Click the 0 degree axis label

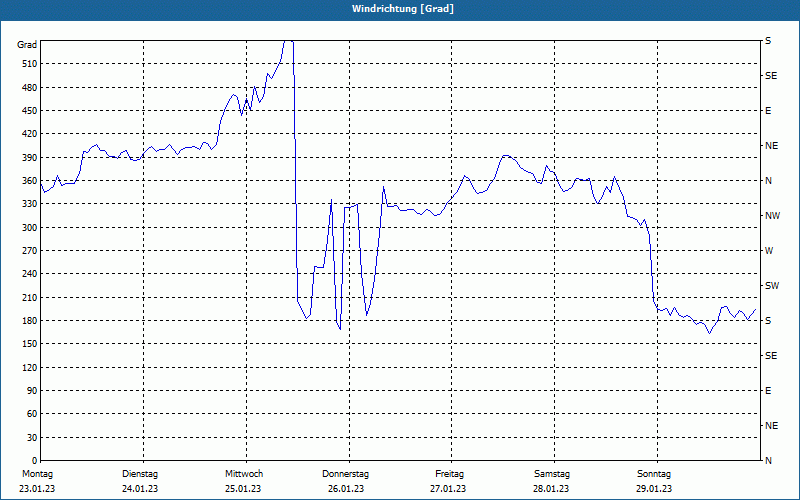pos(35,461)
